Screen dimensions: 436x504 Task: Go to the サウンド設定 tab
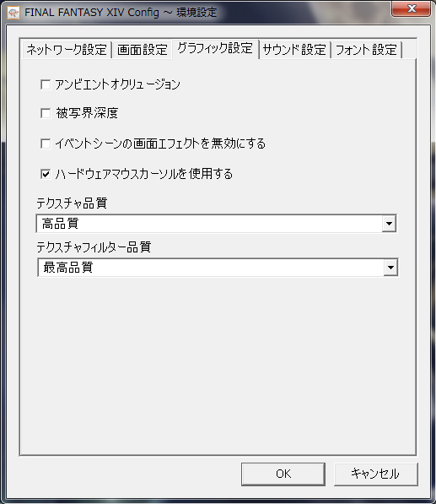pos(294,50)
